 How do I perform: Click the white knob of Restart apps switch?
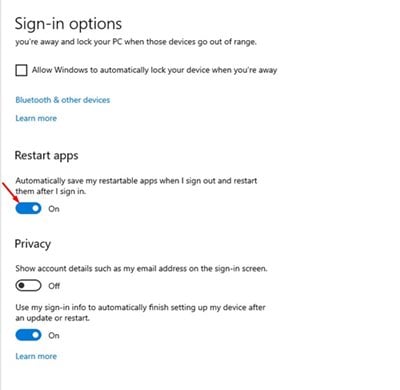[x=35, y=208]
